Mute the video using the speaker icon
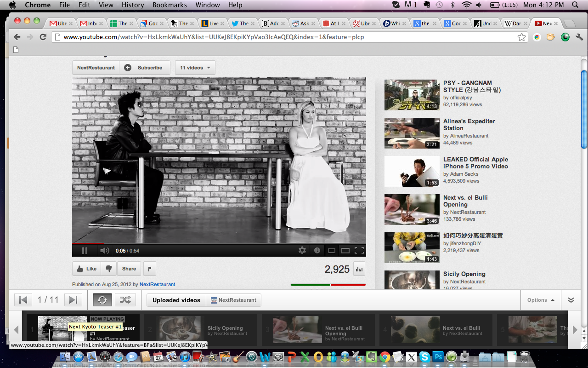The width and height of the screenshot is (588, 368). [105, 251]
